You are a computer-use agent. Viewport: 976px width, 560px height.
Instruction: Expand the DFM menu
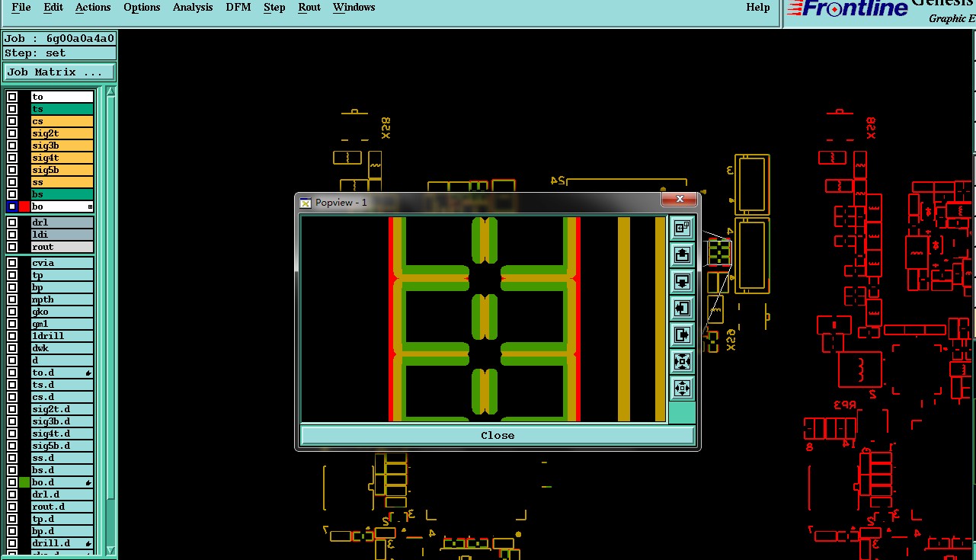238,8
